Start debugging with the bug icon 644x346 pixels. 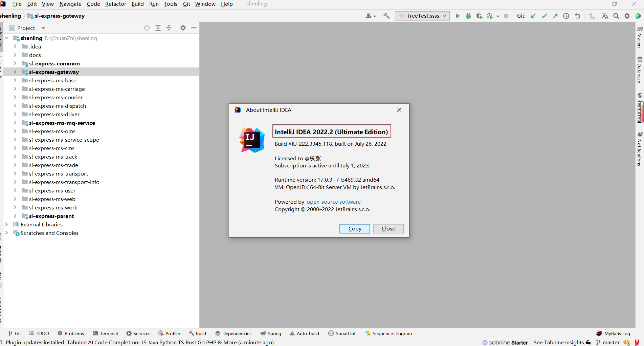tap(468, 16)
